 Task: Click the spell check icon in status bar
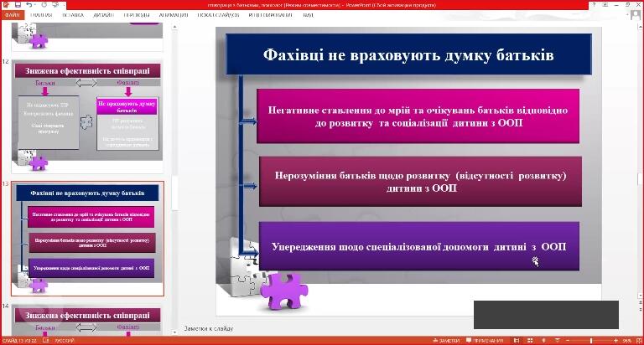[46, 341]
